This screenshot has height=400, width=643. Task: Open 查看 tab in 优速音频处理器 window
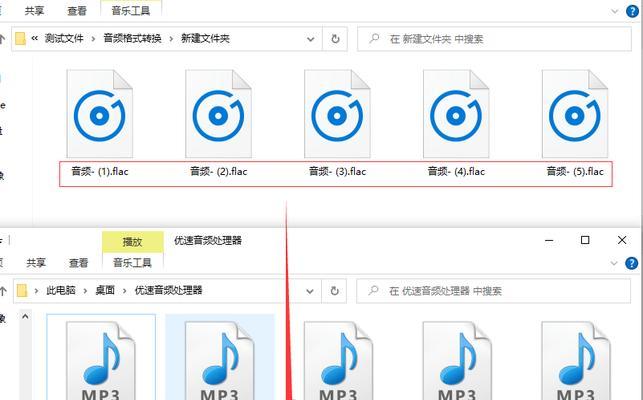click(78, 263)
